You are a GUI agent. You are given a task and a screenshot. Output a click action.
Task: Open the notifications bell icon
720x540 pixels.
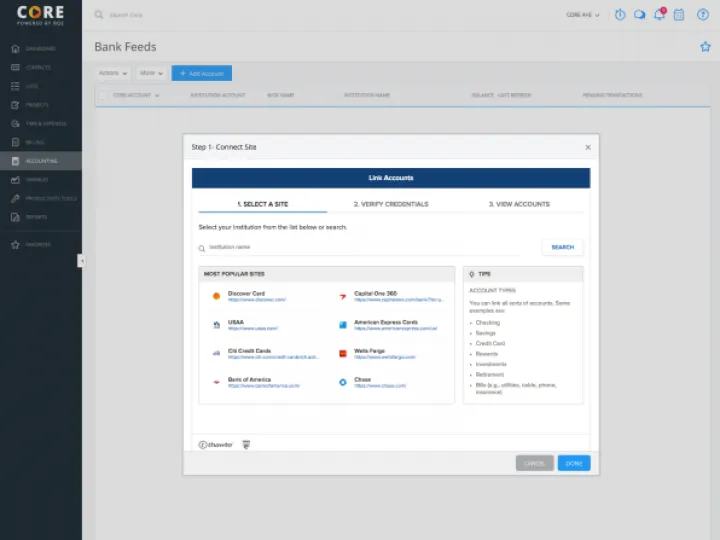(x=659, y=14)
